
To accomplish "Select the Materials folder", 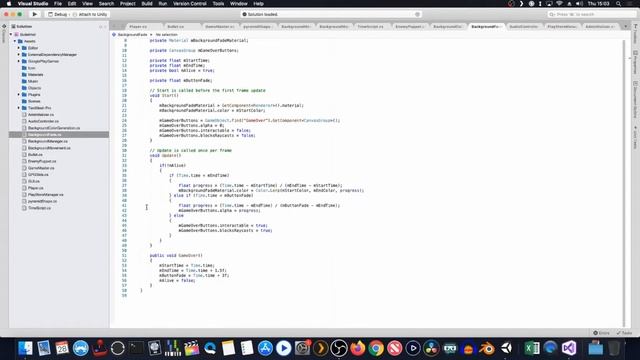I will (x=35, y=75).
